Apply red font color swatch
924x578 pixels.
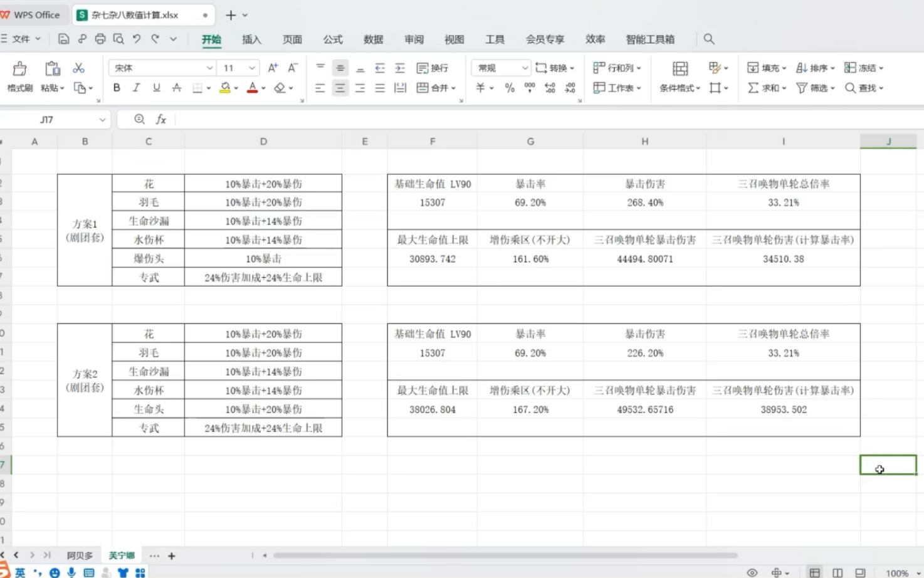252,88
